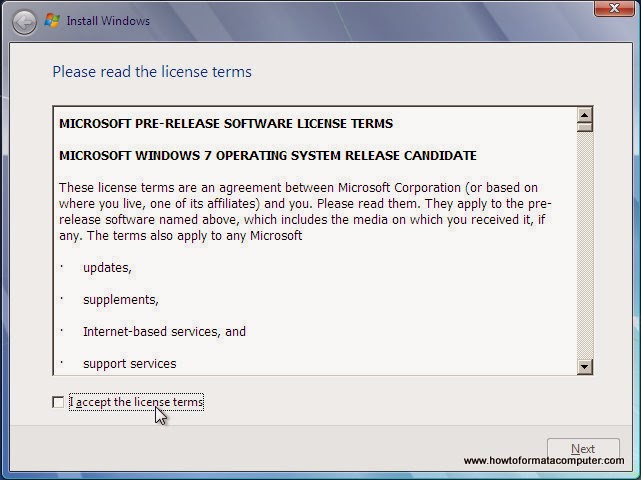Close the Install Windows dialog

click(614, 8)
